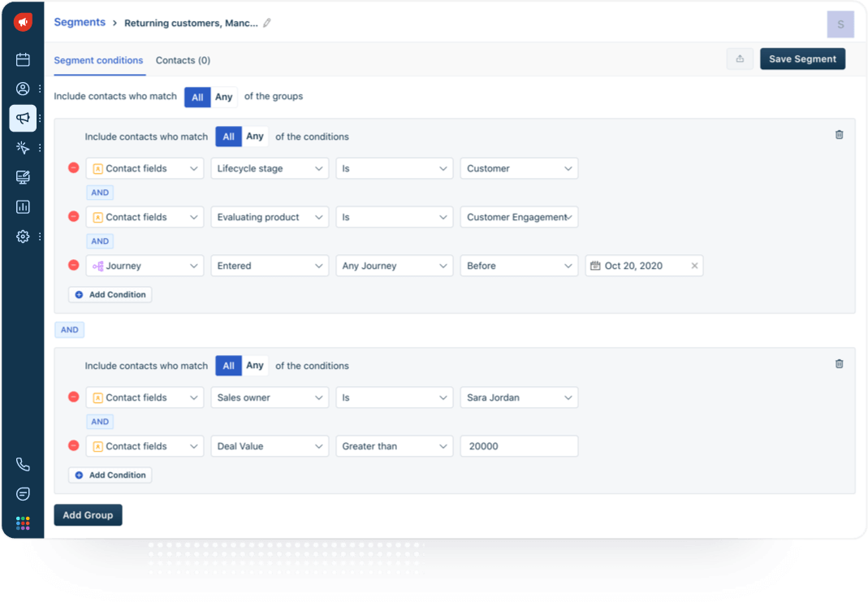Open the calendar icon in sidebar
The image size is (868, 607).
[x=23, y=59]
